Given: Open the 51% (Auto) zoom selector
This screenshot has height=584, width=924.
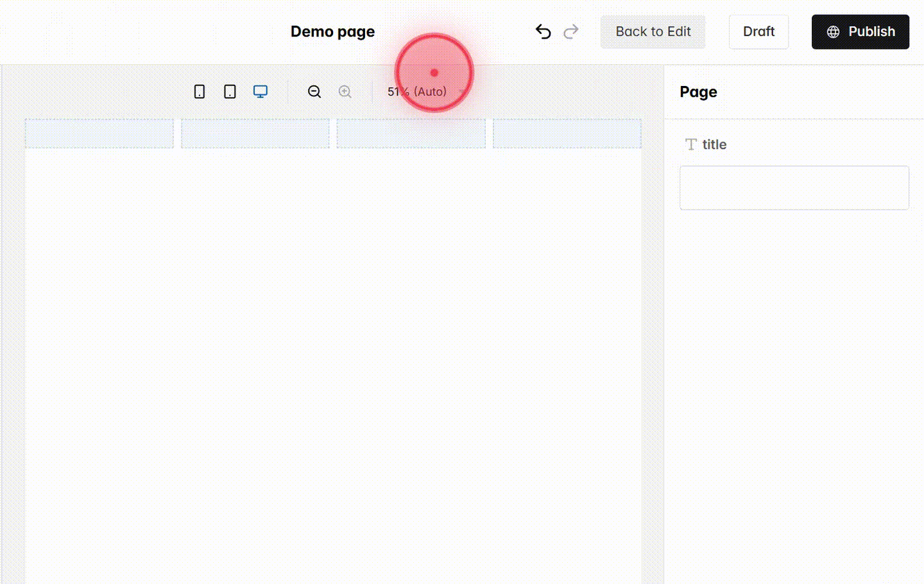Looking at the screenshot, I should tap(417, 91).
